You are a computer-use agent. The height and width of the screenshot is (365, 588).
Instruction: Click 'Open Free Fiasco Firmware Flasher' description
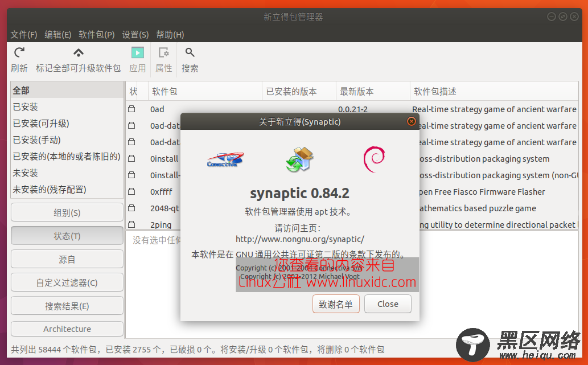482,192
